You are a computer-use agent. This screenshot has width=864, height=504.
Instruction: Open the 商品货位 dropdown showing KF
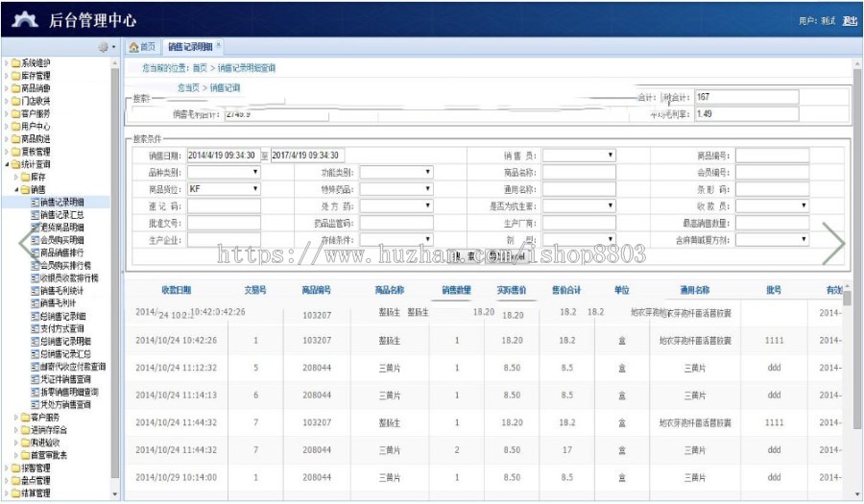click(x=224, y=189)
